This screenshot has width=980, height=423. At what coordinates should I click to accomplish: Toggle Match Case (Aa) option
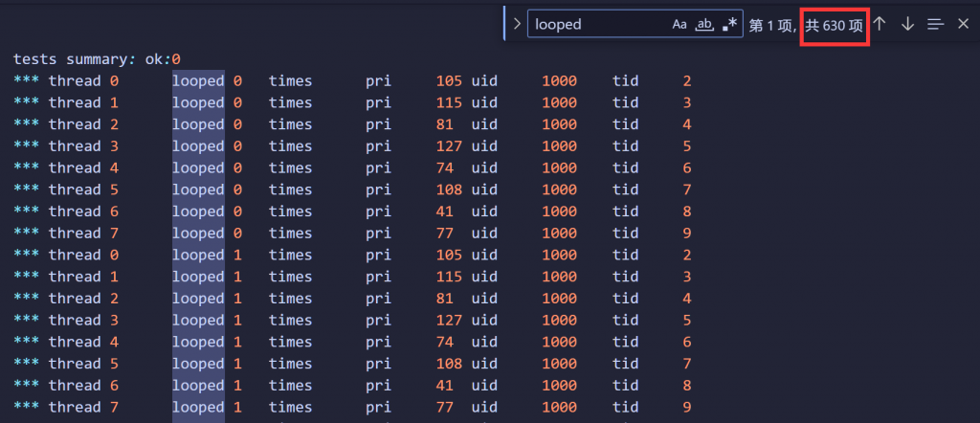(679, 24)
